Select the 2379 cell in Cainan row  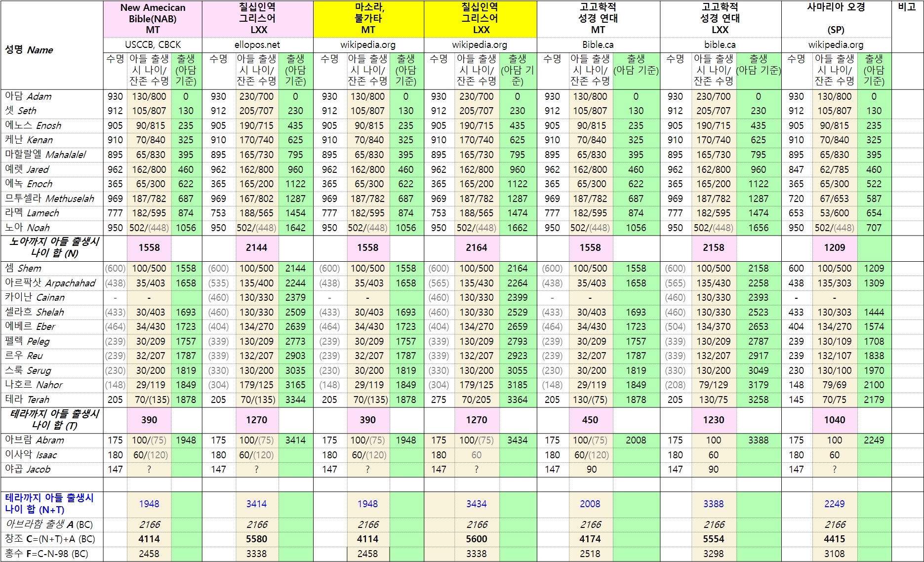coord(295,297)
